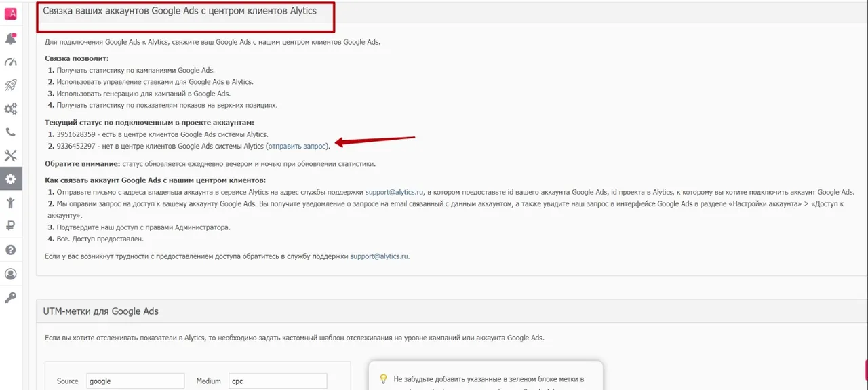Click account ID 9336452297 text
The image size is (868, 390).
pos(76,146)
